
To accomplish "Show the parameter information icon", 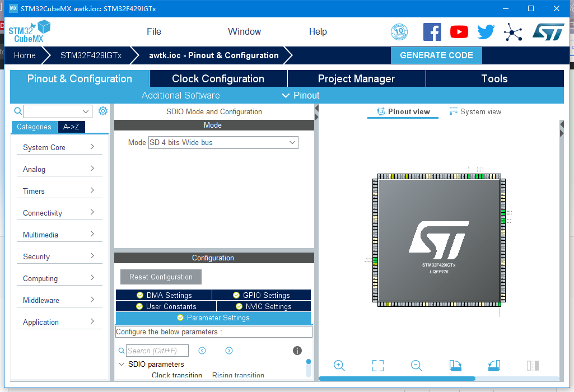I will point(297,351).
